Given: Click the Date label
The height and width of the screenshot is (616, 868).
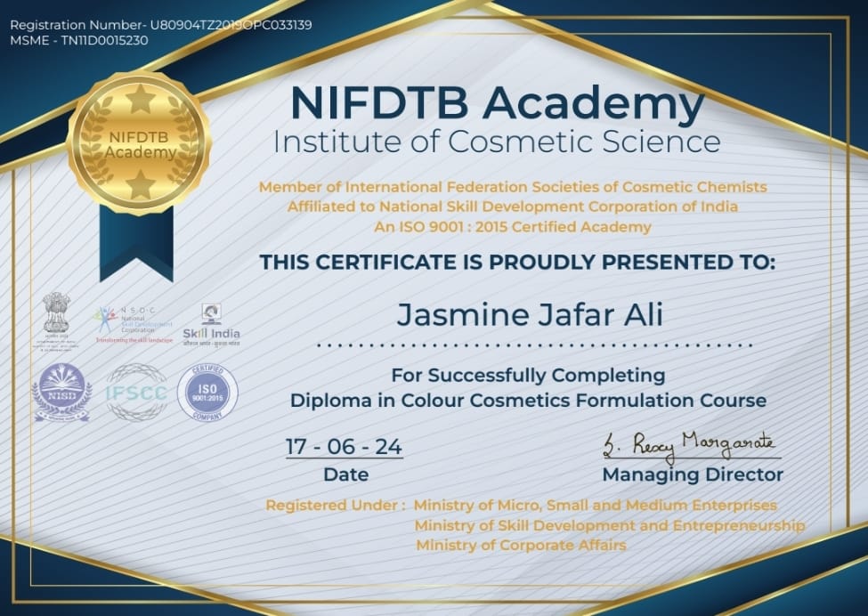Looking at the screenshot, I should pos(346,474).
